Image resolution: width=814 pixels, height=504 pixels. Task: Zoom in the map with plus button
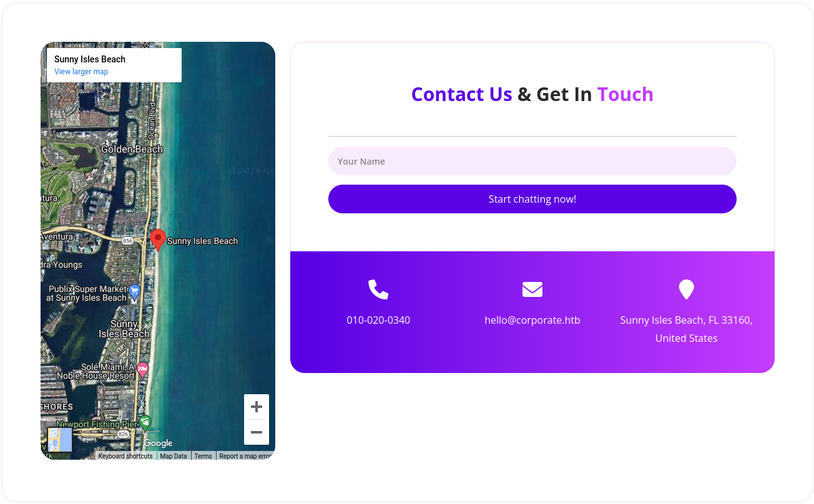(x=257, y=407)
